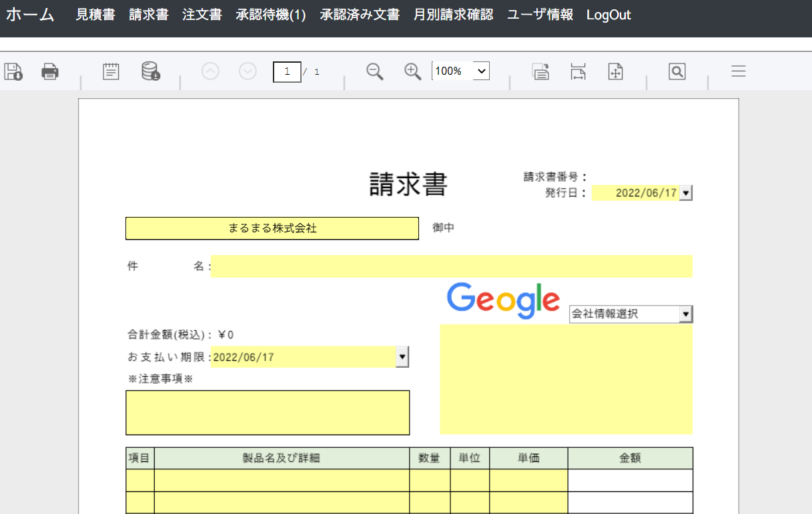
Task: Click the まるまる株式会社 recipient field
Action: (272, 228)
